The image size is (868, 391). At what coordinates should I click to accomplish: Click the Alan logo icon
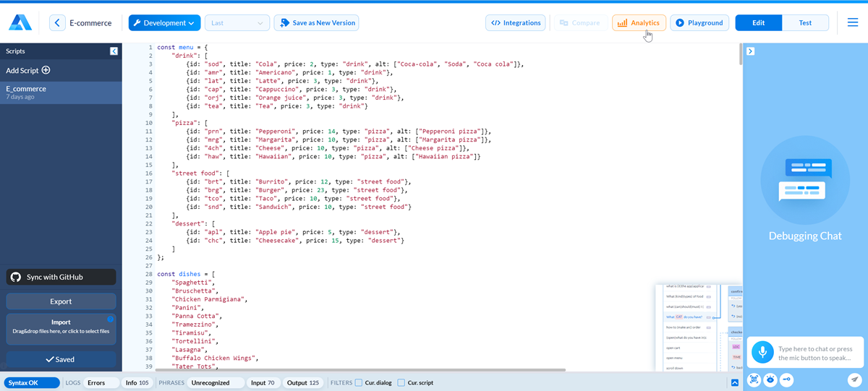pyautogui.click(x=20, y=23)
